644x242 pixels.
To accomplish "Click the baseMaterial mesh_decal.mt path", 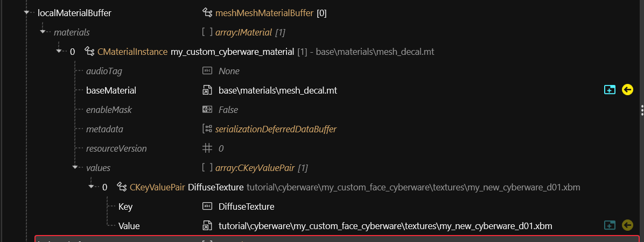I will click(277, 90).
